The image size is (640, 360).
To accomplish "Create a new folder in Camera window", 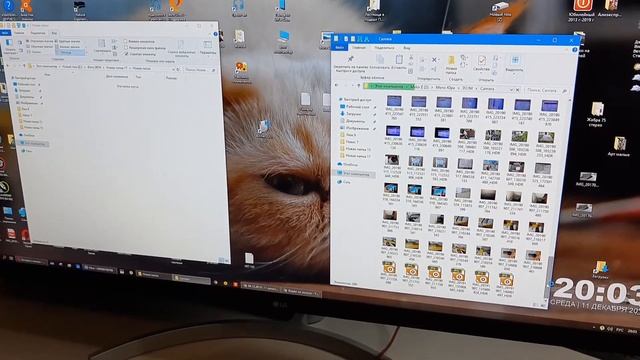I will click(x=451, y=64).
